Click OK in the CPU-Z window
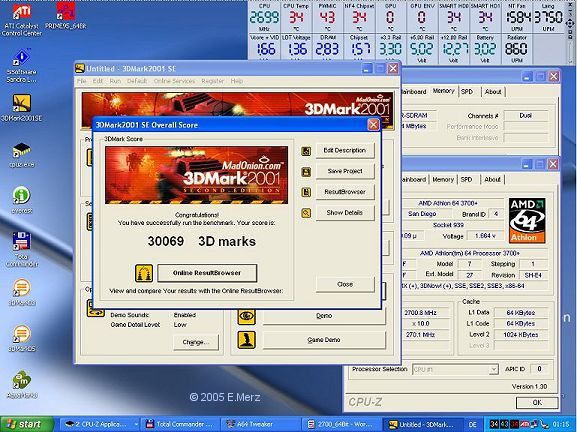This screenshot has width=577, height=432. [x=537, y=403]
